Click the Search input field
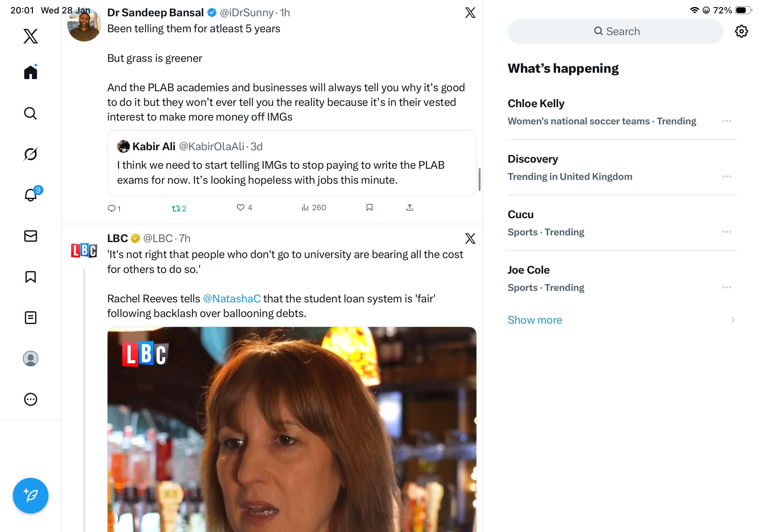This screenshot has height=532, width=762. (x=615, y=31)
